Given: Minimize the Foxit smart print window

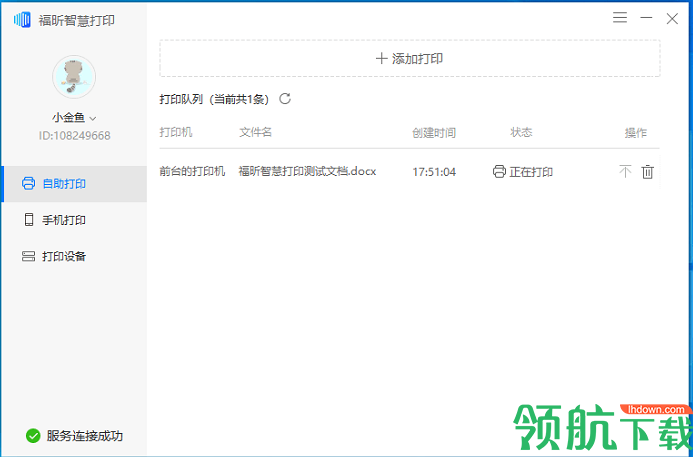Looking at the screenshot, I should pyautogui.click(x=646, y=18).
